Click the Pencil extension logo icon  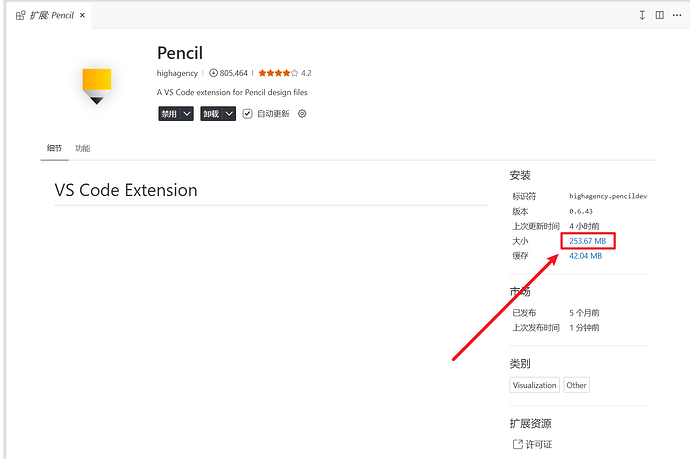coord(97,86)
